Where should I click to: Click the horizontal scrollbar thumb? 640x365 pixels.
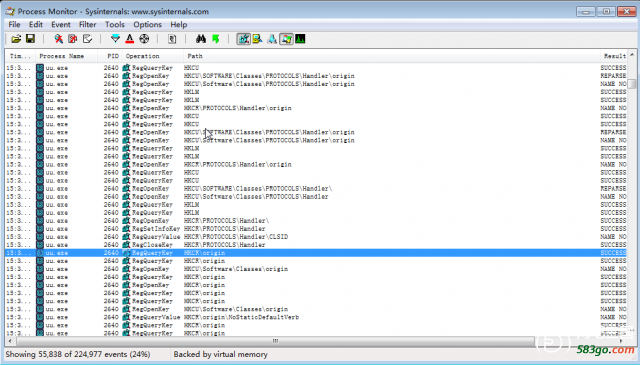click(x=276, y=341)
